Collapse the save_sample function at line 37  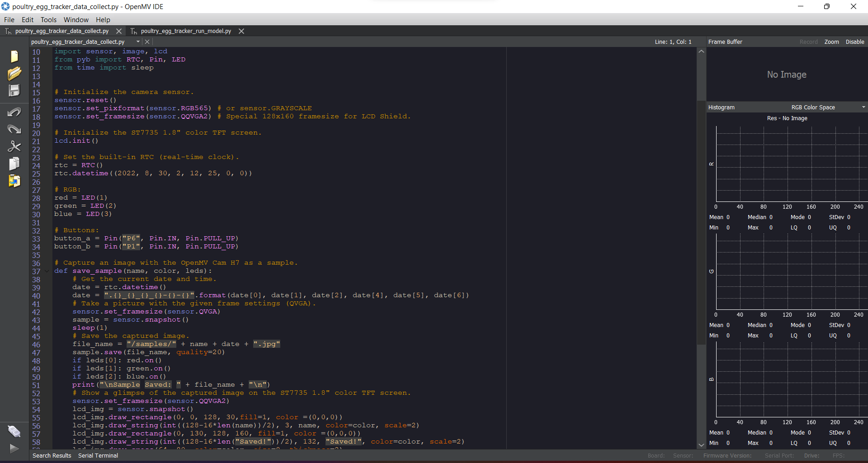[47, 271]
